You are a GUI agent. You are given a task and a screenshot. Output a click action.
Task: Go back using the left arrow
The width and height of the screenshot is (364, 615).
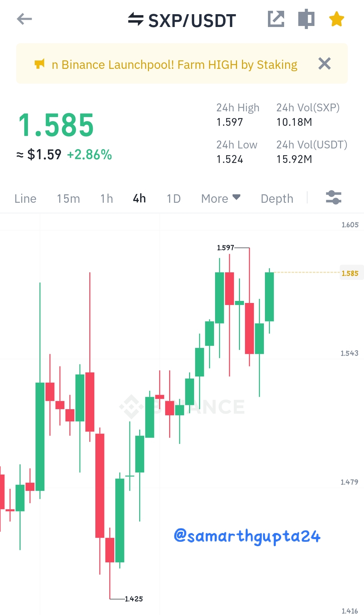tap(24, 19)
